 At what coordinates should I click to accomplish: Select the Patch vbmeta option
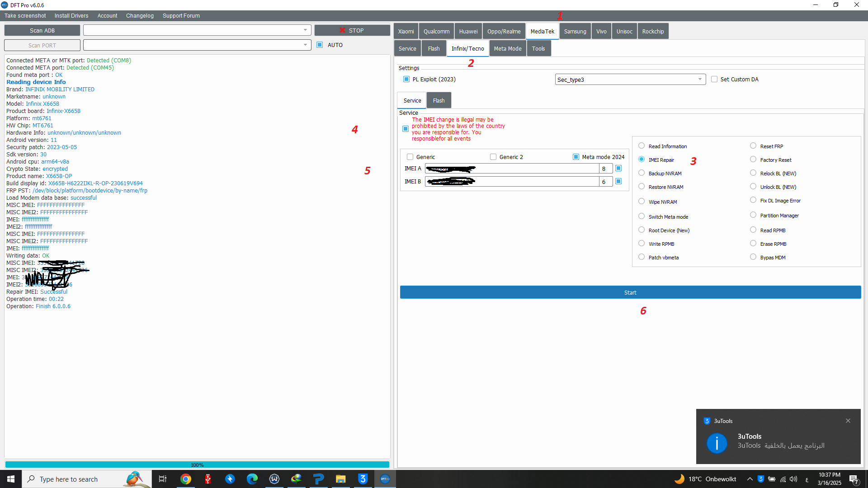point(642,257)
